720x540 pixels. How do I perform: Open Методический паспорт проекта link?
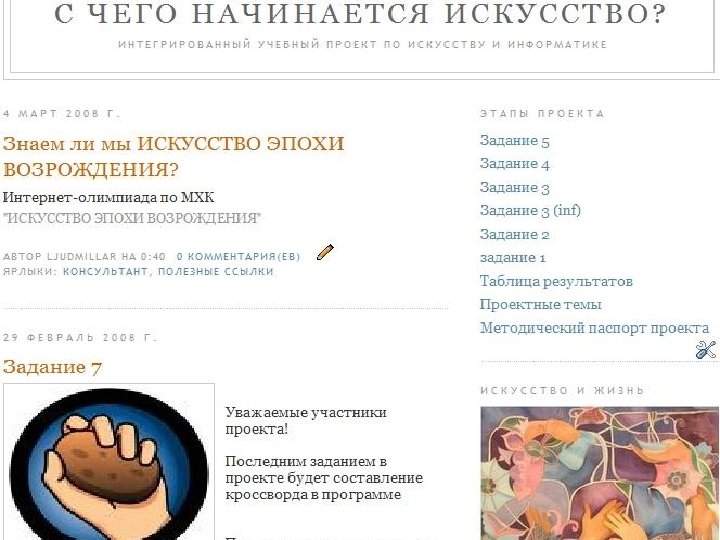595,328
